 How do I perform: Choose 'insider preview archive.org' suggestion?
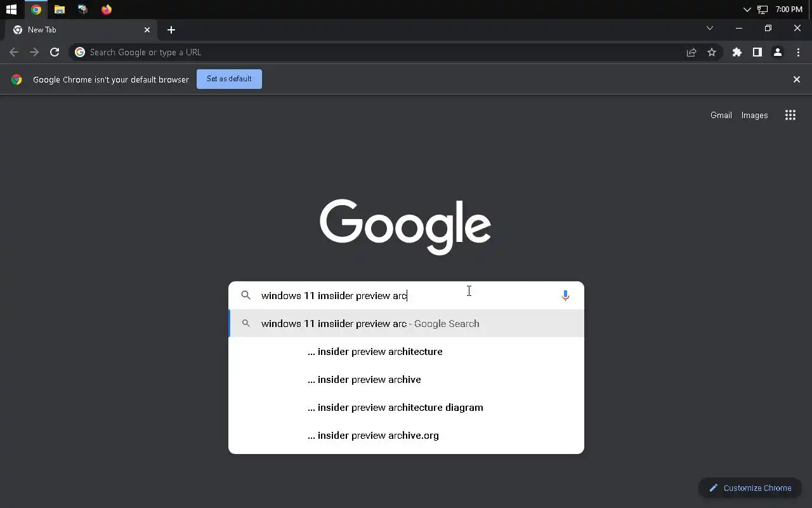pyautogui.click(x=406, y=435)
